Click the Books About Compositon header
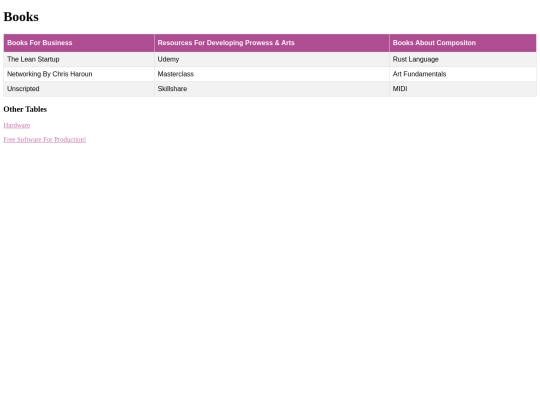Viewport: 540px width, 405px height. pos(463,43)
